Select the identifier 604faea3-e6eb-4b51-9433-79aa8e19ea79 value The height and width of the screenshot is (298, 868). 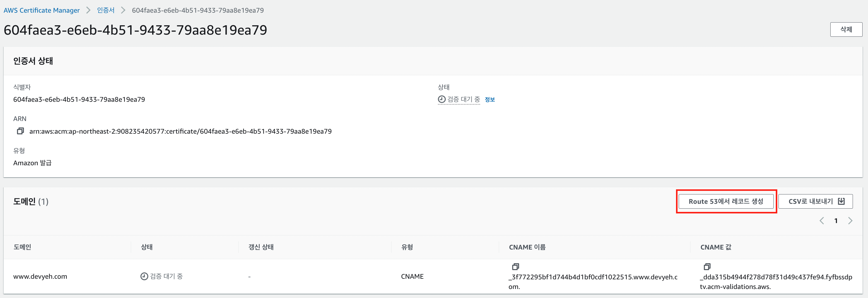(x=79, y=99)
